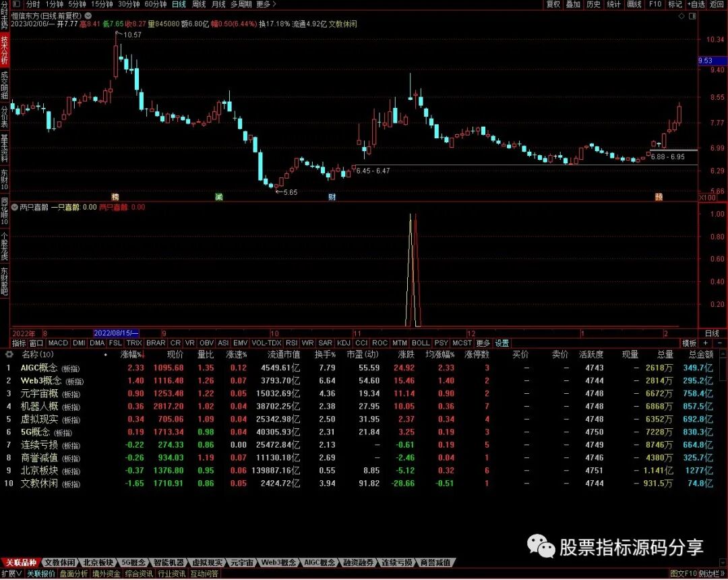Open 统计 statistics button
Screen dimensions: 728x580
pos(614,4)
